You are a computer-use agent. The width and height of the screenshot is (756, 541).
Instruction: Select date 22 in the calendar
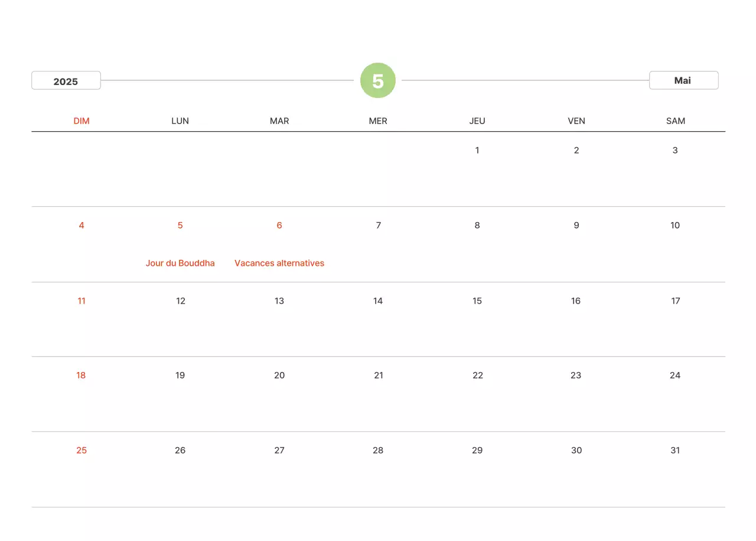(x=478, y=376)
